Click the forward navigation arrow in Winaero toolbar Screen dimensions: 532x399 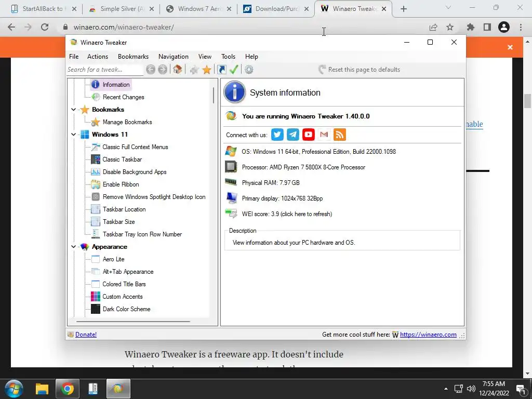163,70
